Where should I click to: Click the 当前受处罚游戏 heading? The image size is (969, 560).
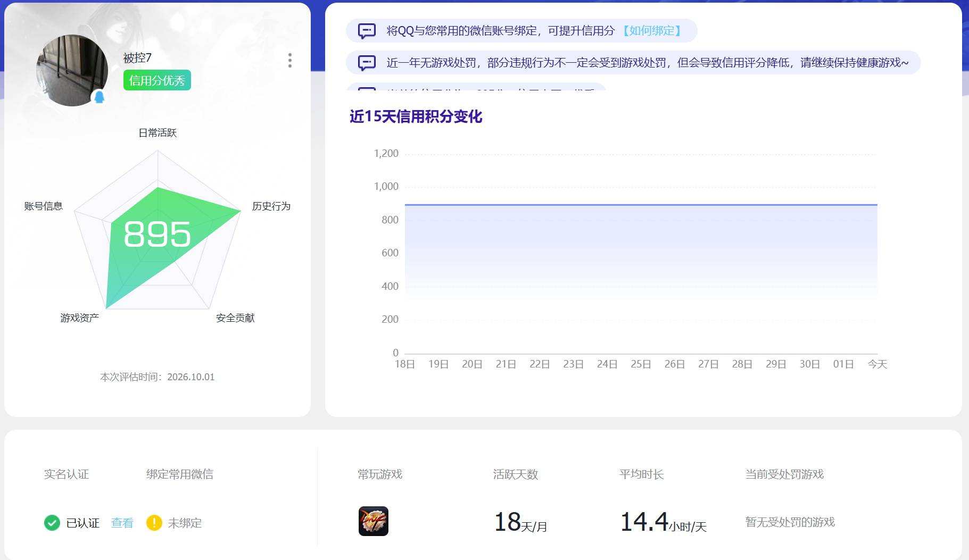point(784,474)
